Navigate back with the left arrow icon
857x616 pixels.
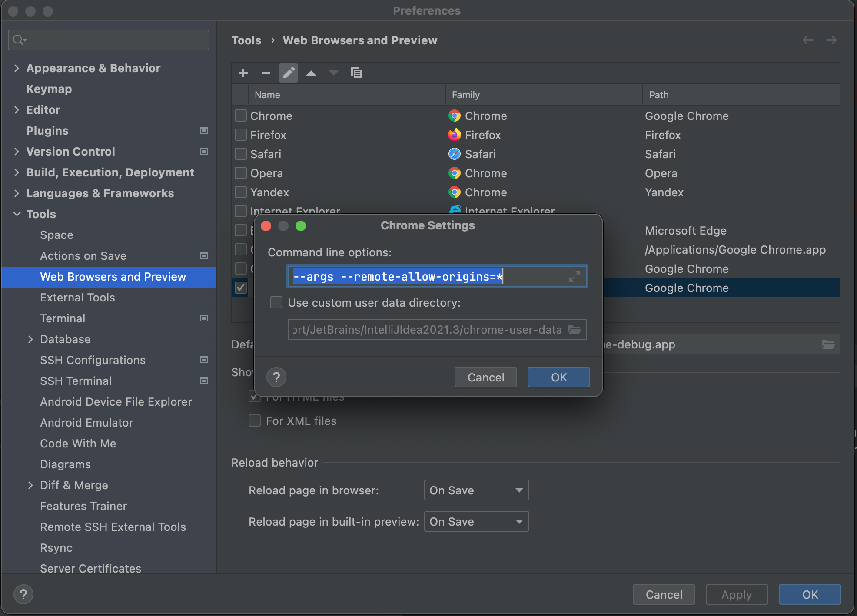coord(808,40)
